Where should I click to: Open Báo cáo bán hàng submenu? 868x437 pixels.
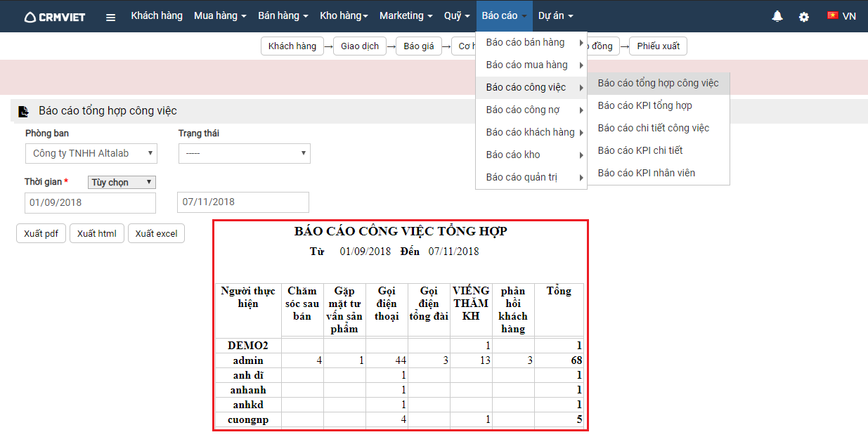531,43
